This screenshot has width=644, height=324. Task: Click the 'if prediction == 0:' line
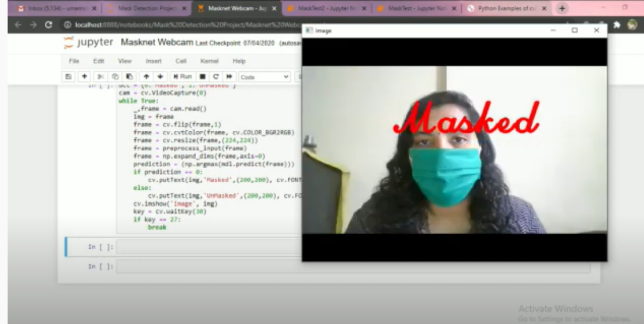pos(168,172)
